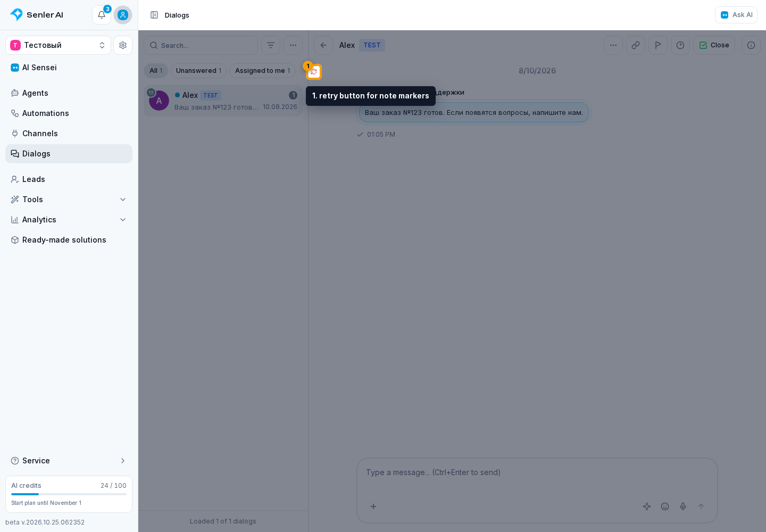
Task: Open the Dialogs section
Action: coord(69,154)
